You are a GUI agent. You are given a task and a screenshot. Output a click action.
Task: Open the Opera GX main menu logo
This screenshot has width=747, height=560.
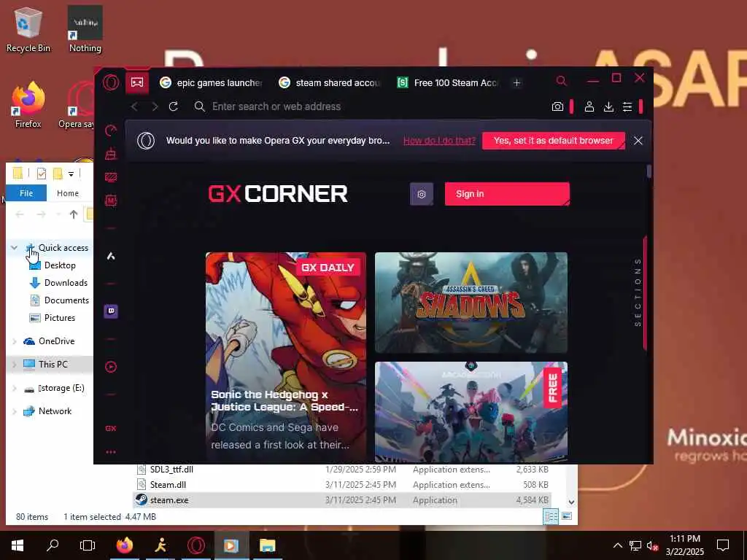coord(111,83)
